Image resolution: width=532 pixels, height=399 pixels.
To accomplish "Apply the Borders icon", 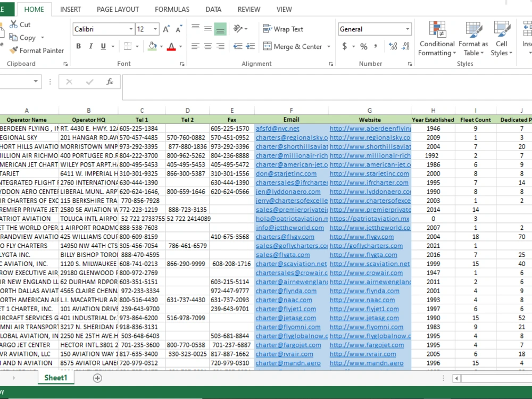I will click(x=128, y=46).
